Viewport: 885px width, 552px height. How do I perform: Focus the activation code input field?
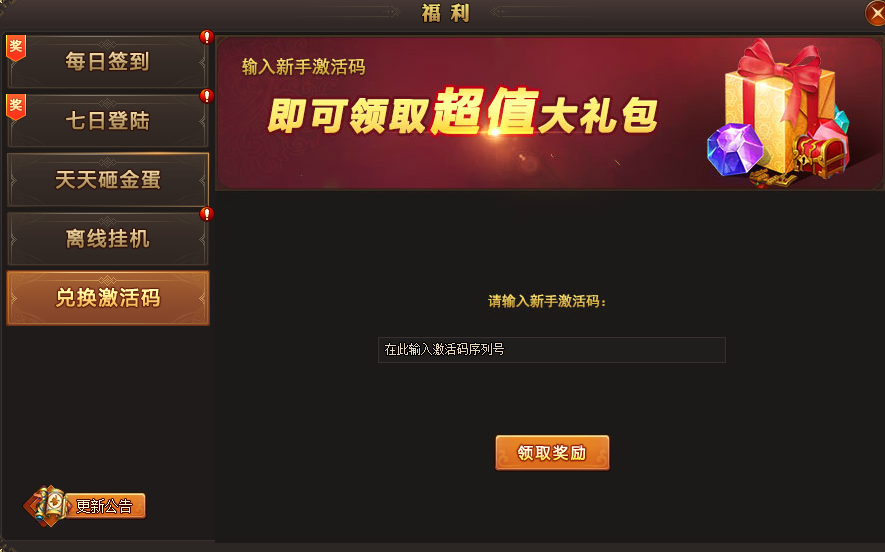point(551,350)
